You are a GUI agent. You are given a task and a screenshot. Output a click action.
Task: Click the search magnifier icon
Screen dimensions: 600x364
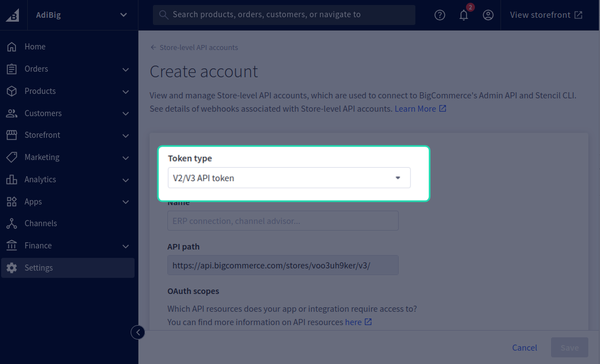click(164, 15)
